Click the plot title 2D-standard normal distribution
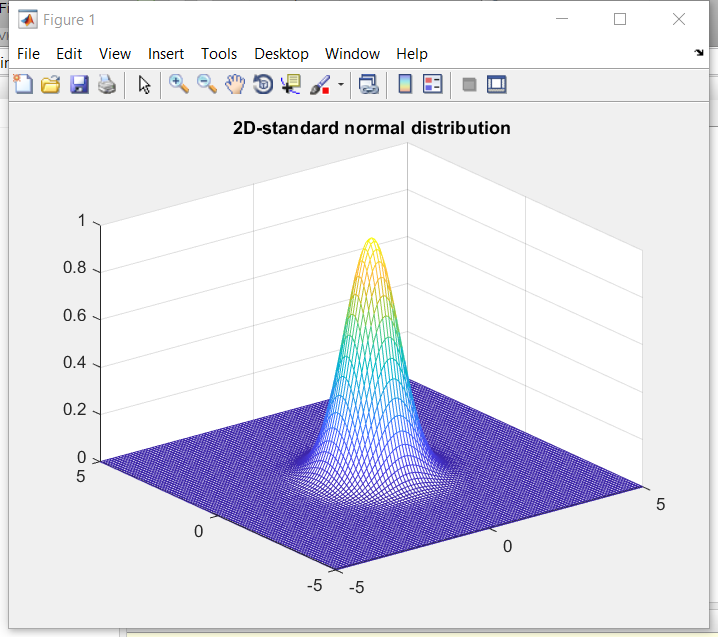The width and height of the screenshot is (718, 637). [371, 128]
